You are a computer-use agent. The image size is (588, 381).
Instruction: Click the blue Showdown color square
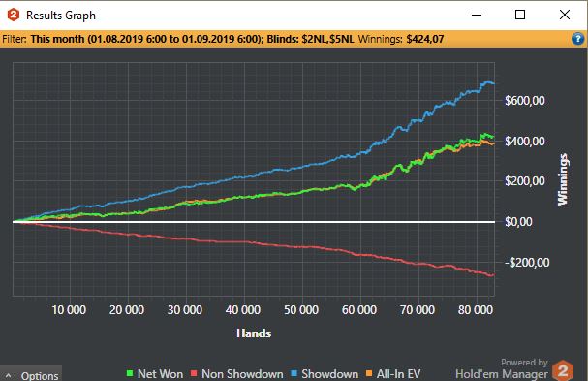294,373
